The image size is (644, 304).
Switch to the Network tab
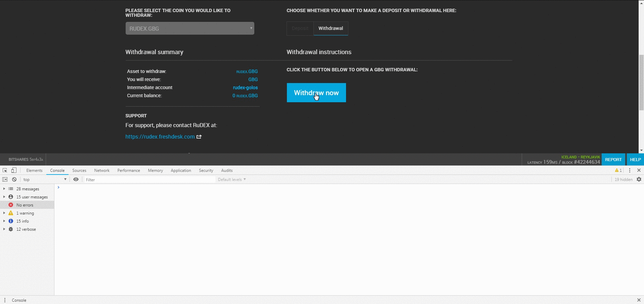tap(102, 170)
